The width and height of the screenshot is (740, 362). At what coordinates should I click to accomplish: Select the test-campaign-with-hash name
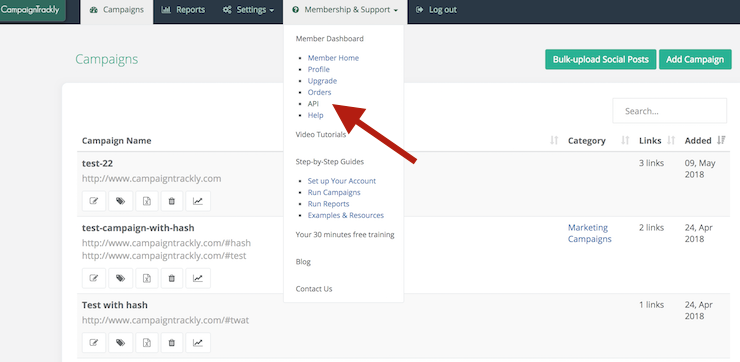138,228
